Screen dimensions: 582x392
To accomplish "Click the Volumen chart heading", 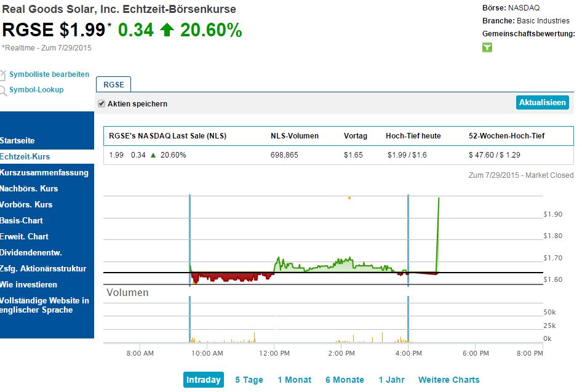I will pyautogui.click(x=128, y=292).
